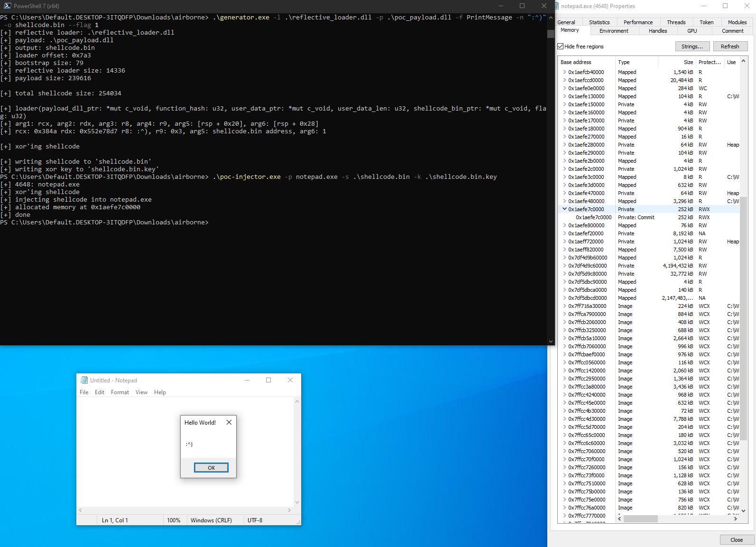Screen dimensions: 756x547
Task: Close the Hello World message box
Action: tap(229, 422)
